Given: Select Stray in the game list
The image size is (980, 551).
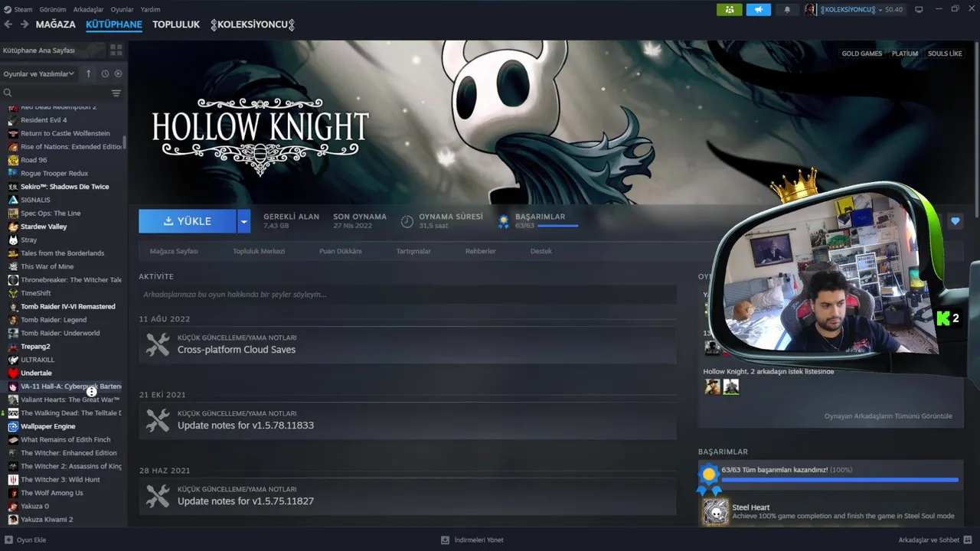Looking at the screenshot, I should 28,240.
